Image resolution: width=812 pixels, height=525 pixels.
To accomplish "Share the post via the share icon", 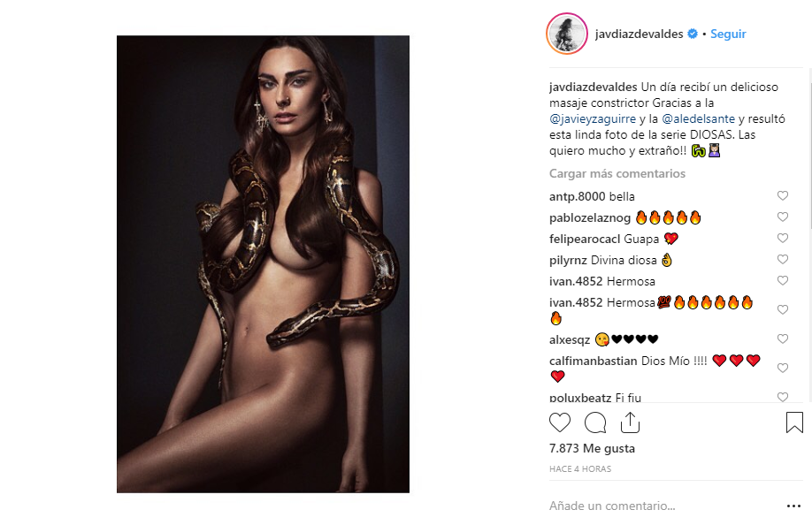I will click(631, 422).
